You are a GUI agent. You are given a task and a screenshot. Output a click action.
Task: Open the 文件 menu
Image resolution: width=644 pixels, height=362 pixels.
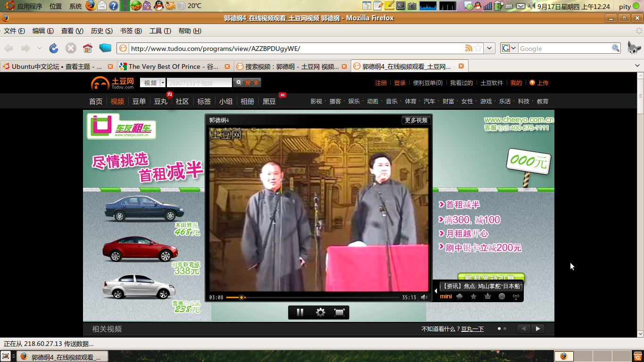pos(14,31)
